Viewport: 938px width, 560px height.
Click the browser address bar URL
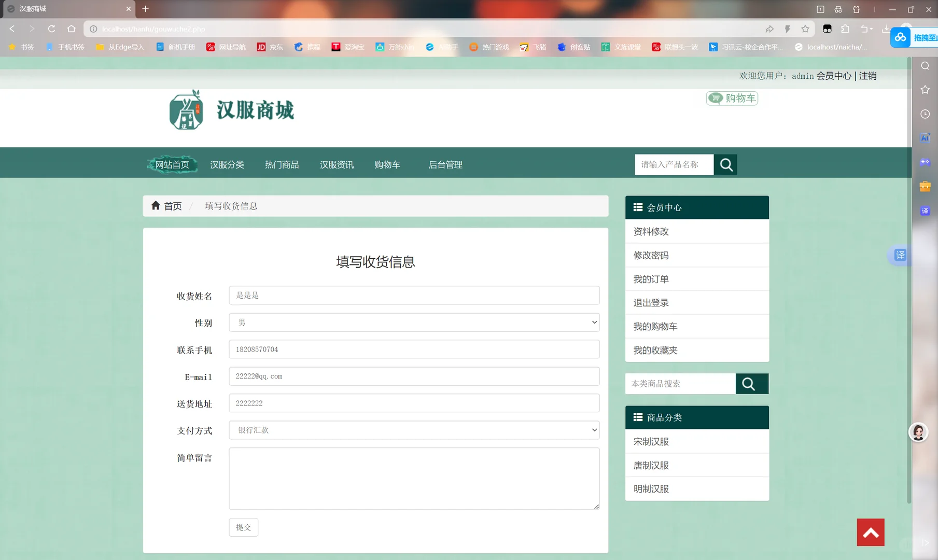tap(153, 29)
